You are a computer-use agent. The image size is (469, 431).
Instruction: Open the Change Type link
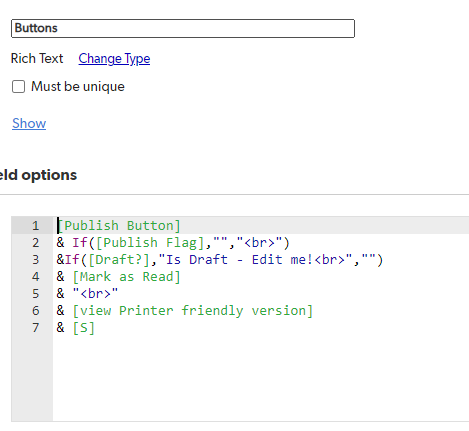(114, 59)
